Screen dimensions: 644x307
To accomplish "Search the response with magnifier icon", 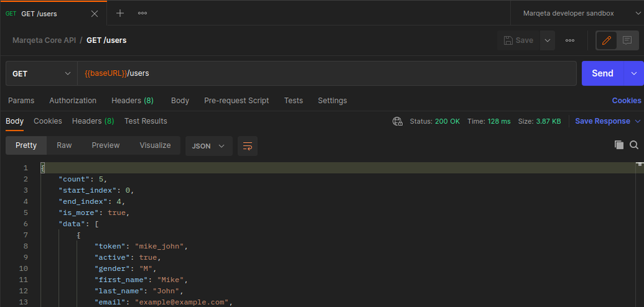I will pyautogui.click(x=634, y=145).
